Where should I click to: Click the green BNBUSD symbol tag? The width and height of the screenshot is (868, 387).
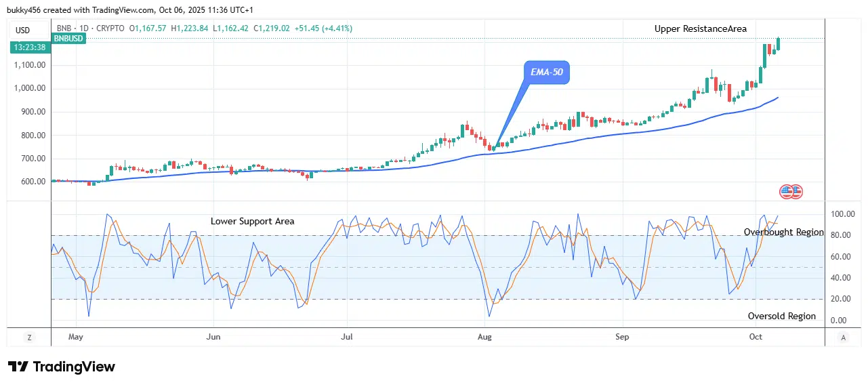click(x=69, y=39)
